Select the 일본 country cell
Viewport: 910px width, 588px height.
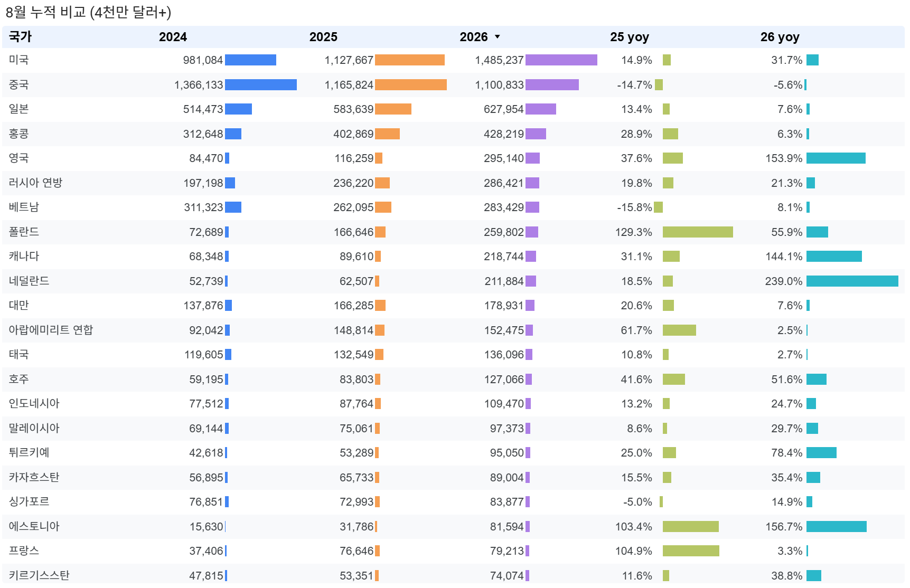coord(19,109)
